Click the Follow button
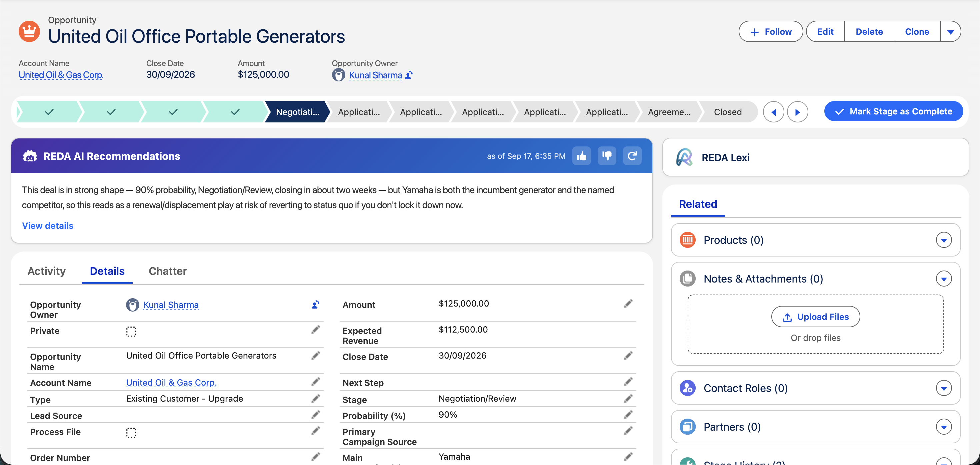Viewport: 980px width, 465px height. (x=770, y=32)
